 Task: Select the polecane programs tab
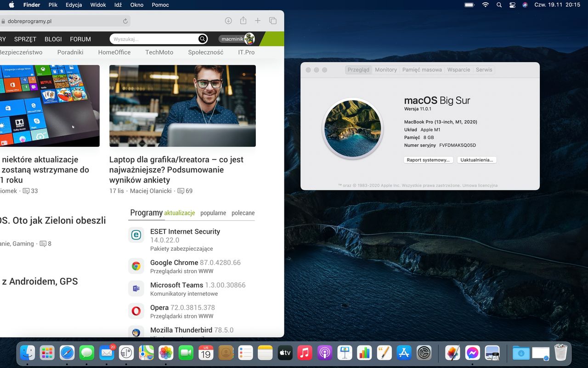click(243, 213)
